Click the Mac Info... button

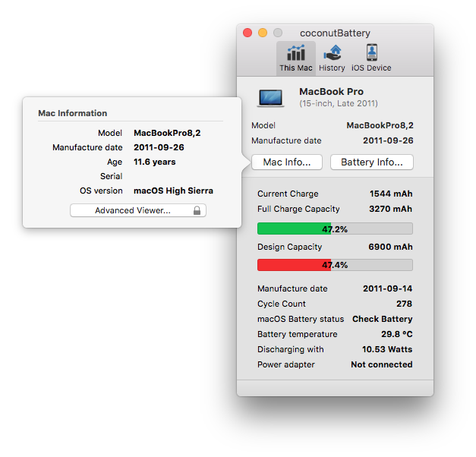[287, 162]
